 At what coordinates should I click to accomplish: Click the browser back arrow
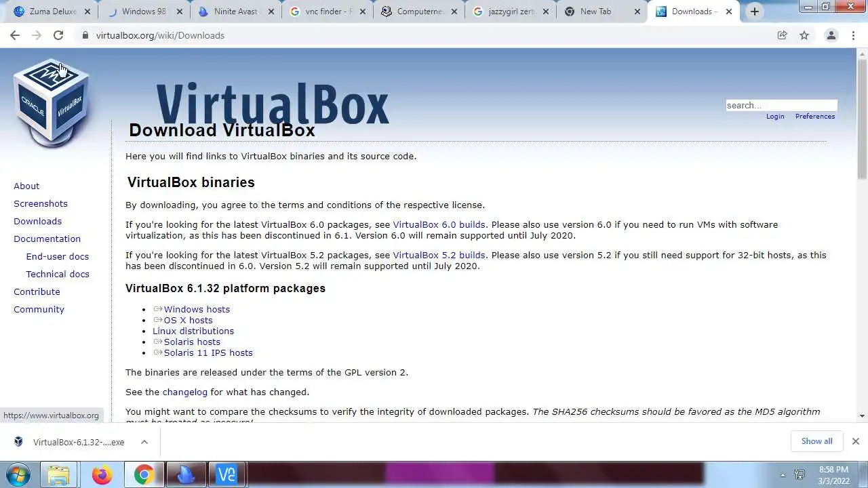(15, 35)
